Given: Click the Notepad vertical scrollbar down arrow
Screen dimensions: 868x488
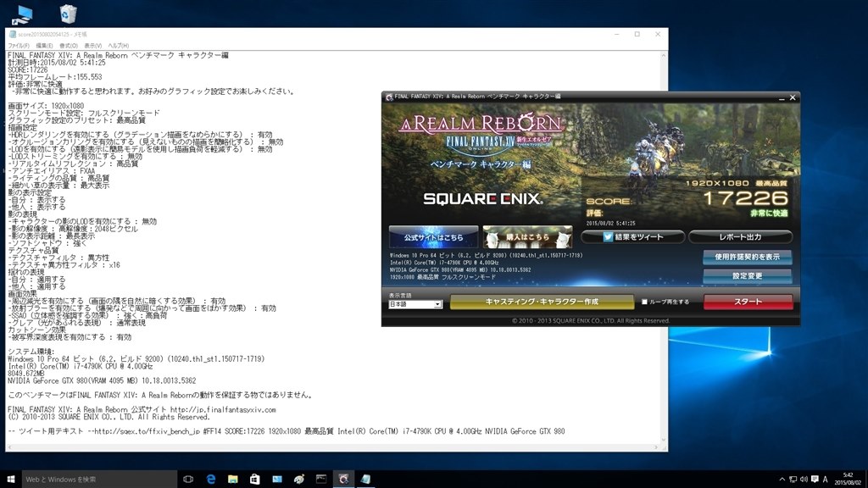Looking at the screenshot, I should tap(663, 440).
